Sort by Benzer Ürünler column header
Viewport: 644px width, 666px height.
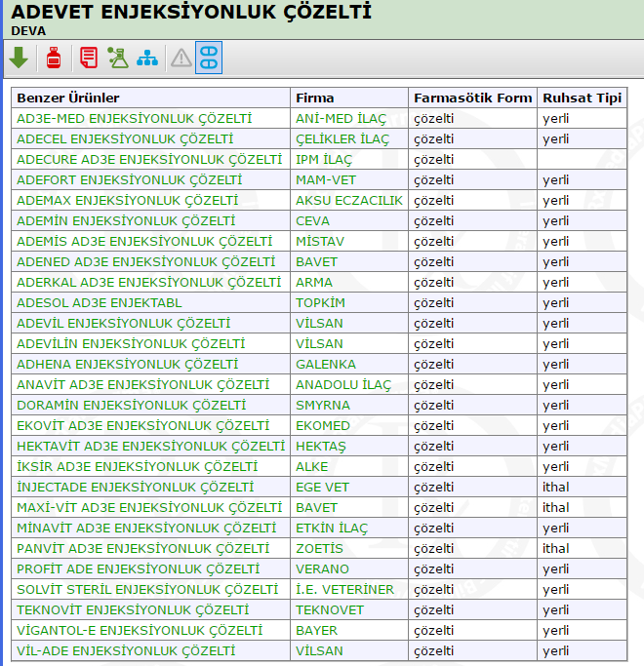[x=68, y=98]
